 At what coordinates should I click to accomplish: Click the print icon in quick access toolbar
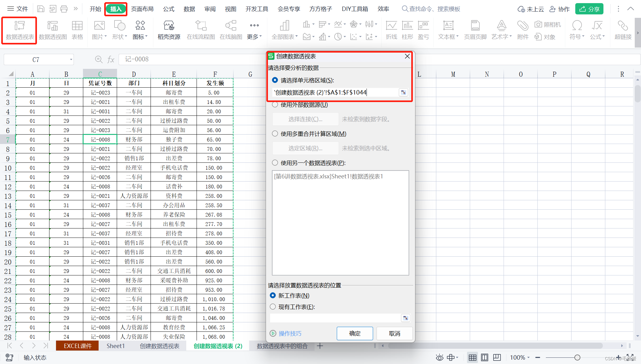[64, 9]
